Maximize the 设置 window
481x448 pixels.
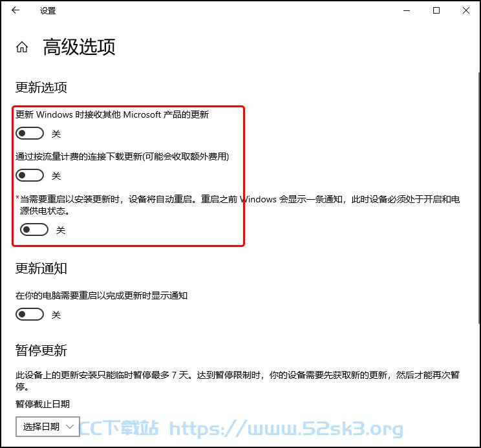(436, 11)
